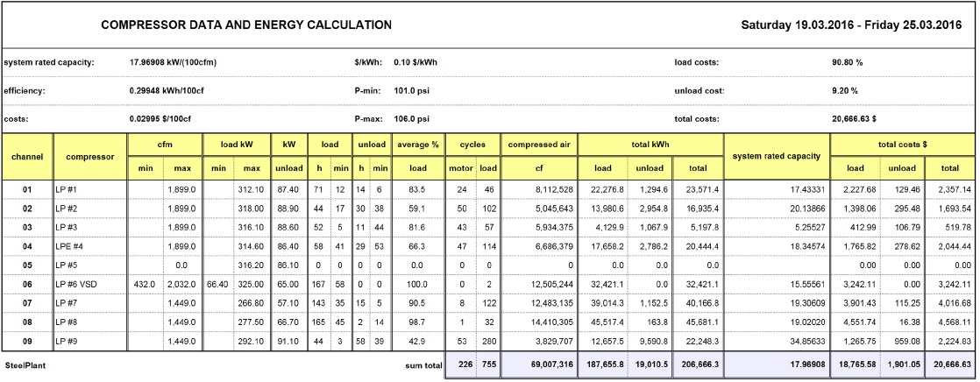Click the 'compressed air' column header
The width and height of the screenshot is (980, 382).
pyautogui.click(x=538, y=145)
